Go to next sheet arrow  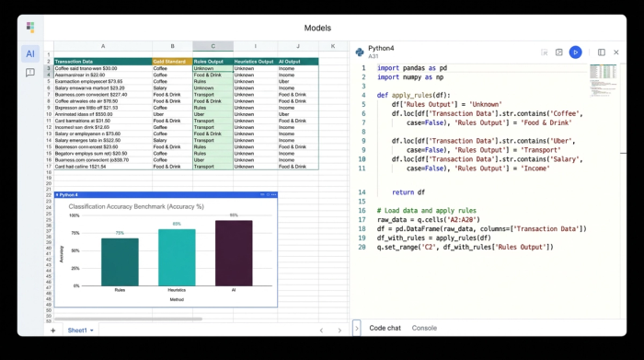coord(339,331)
